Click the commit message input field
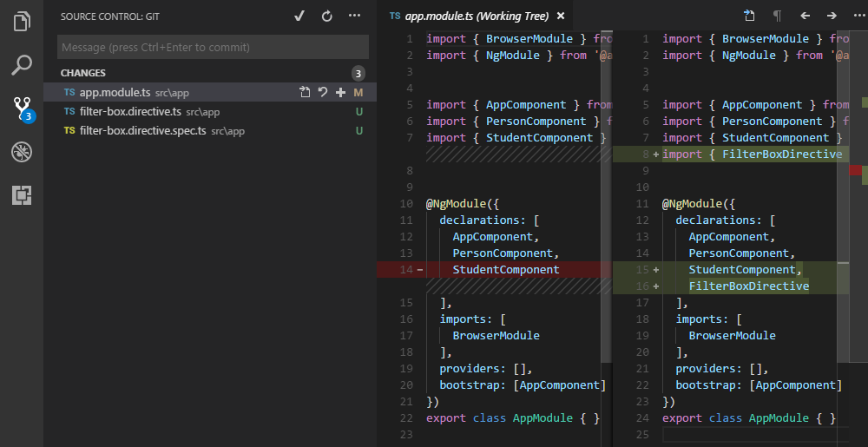This screenshot has height=447, width=868. coord(213,47)
